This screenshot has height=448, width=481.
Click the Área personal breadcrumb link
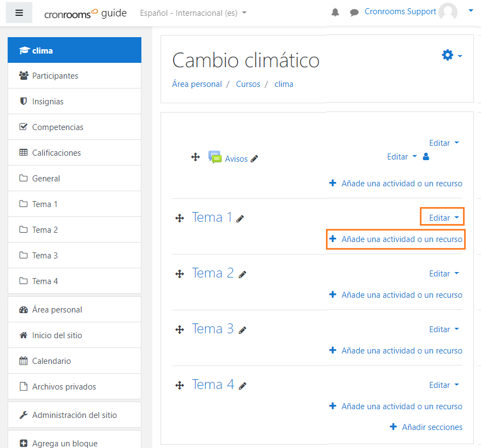(x=197, y=84)
